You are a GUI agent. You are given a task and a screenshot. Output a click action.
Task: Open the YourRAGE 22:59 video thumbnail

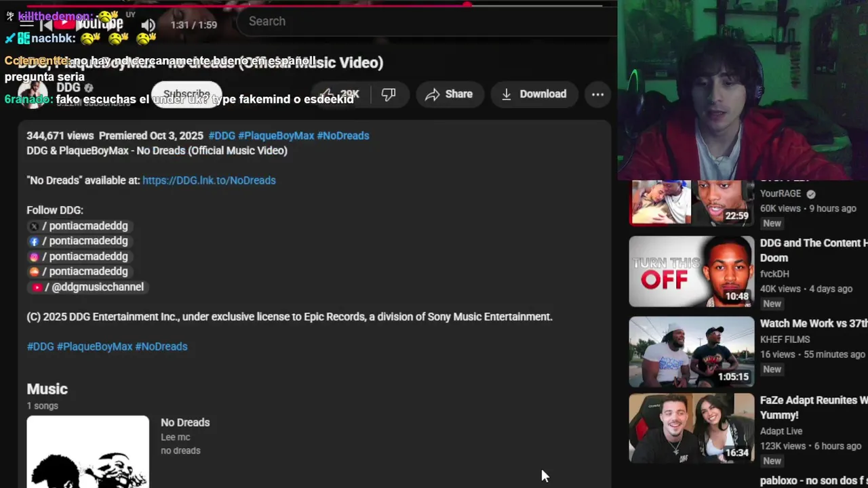(691, 202)
